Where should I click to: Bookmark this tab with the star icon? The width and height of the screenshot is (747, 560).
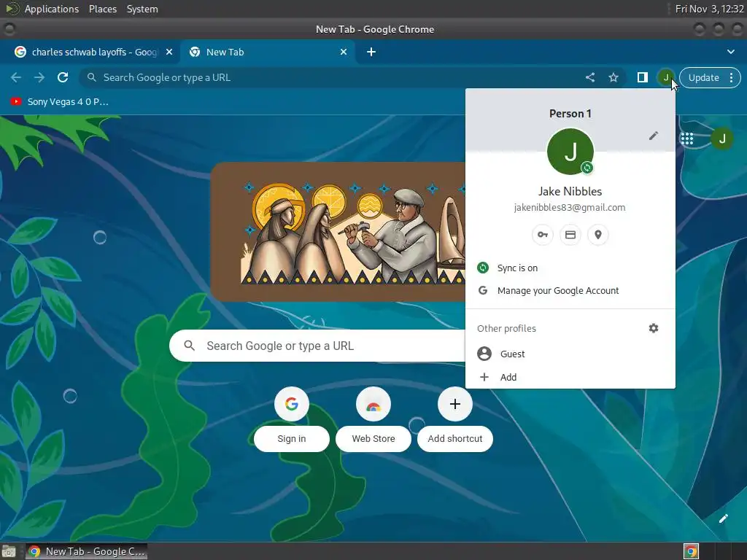click(614, 77)
